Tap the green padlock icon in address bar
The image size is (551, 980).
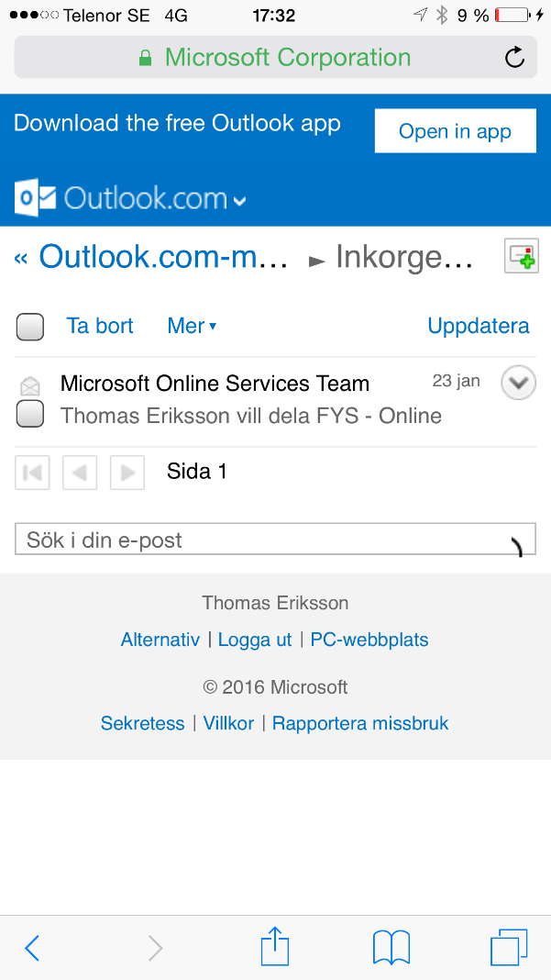click(x=145, y=58)
